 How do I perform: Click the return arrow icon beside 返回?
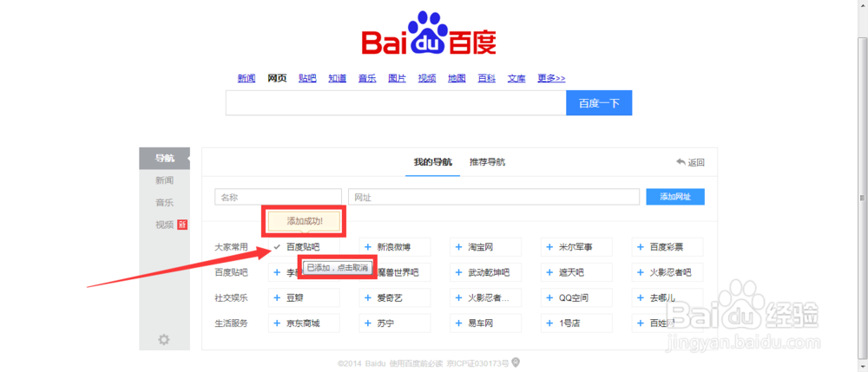coord(681,162)
